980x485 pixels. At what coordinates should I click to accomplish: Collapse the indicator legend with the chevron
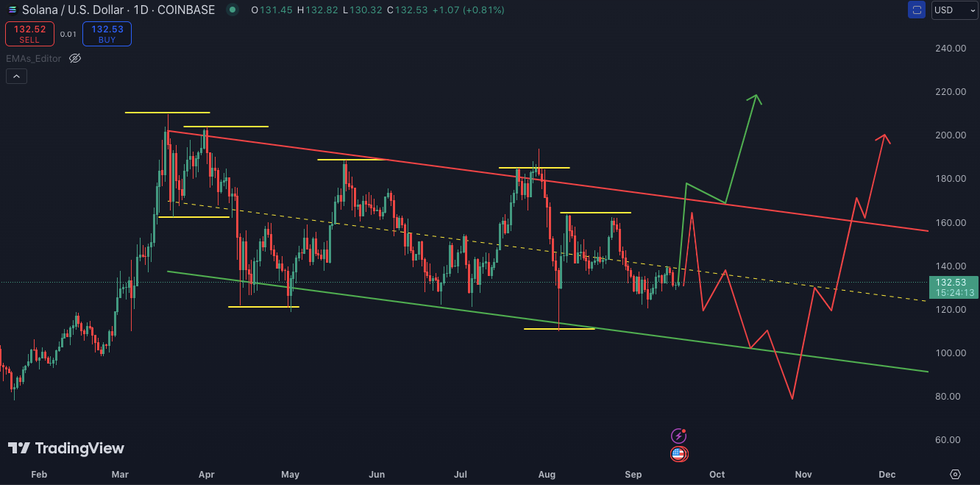16,76
